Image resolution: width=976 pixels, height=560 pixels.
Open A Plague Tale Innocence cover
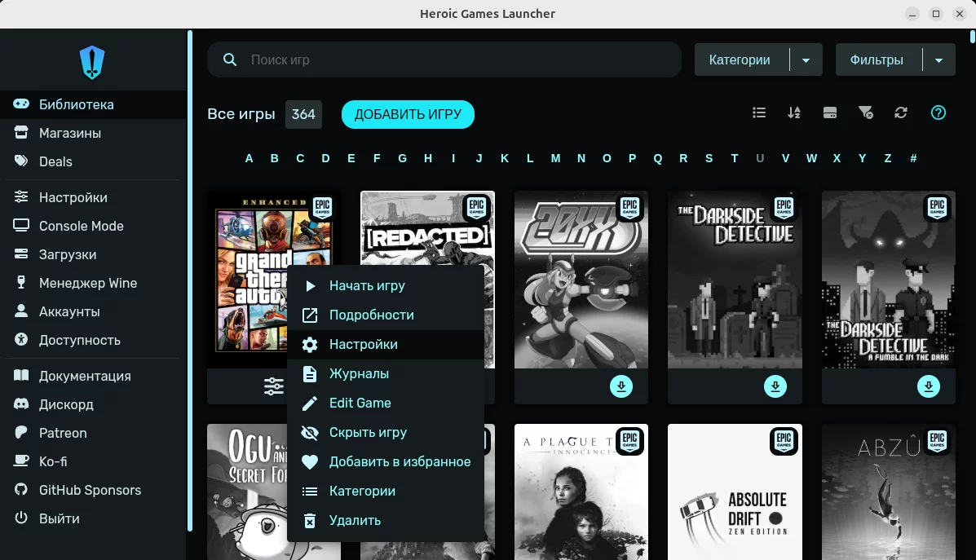tap(581, 492)
